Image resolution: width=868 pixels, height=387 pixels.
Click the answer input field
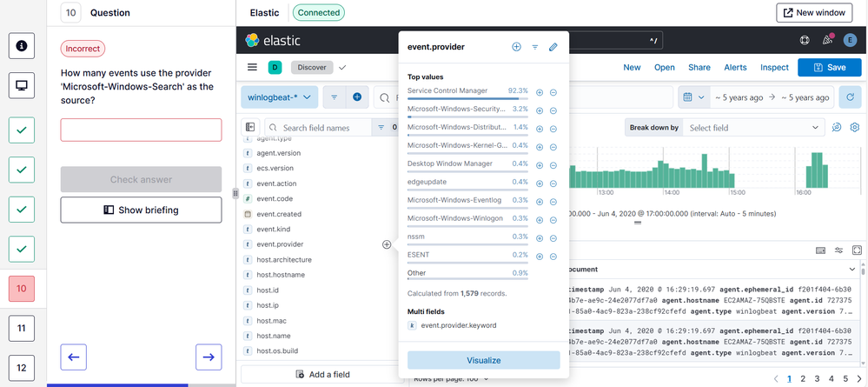141,130
